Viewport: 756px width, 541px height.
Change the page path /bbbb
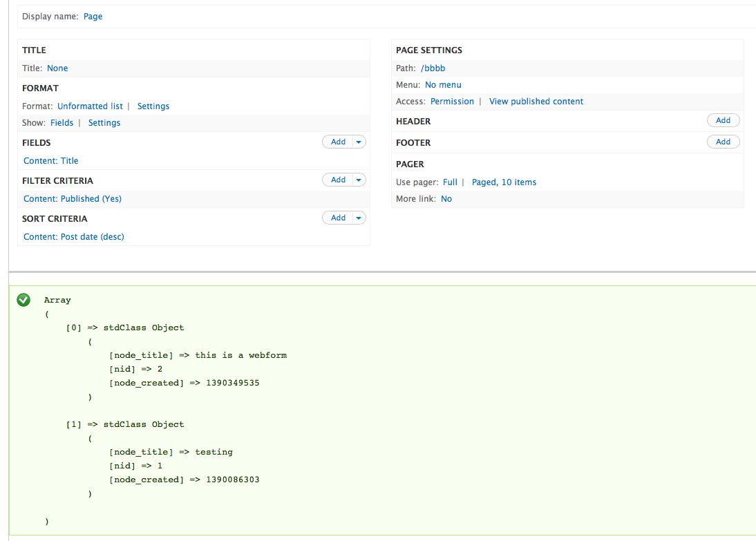tap(433, 68)
